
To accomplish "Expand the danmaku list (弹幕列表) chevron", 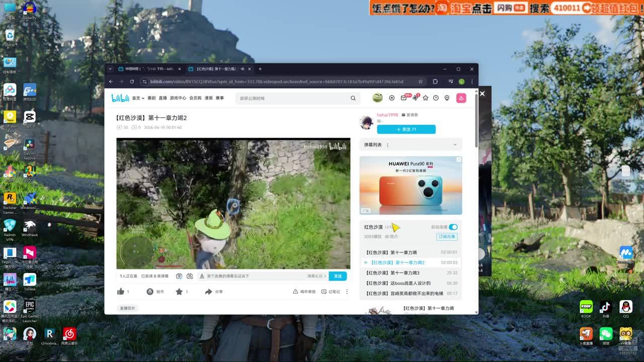I will click(x=455, y=145).
